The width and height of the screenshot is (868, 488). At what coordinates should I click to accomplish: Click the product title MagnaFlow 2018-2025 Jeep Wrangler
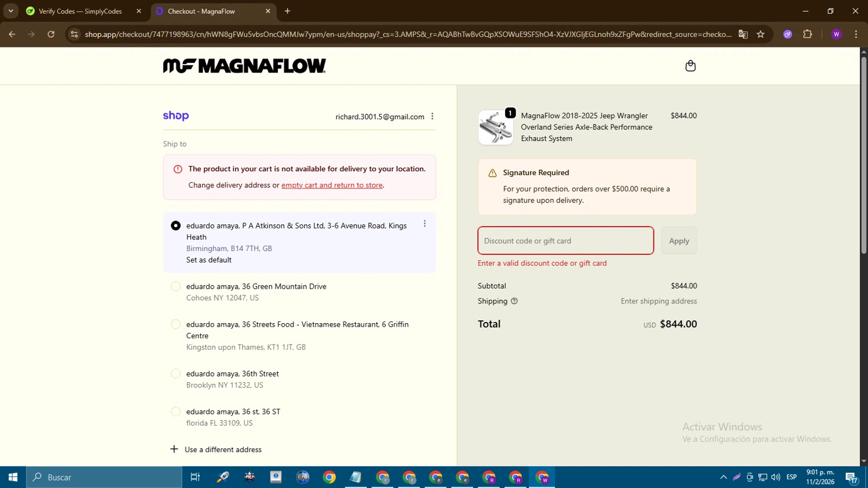[x=586, y=127]
